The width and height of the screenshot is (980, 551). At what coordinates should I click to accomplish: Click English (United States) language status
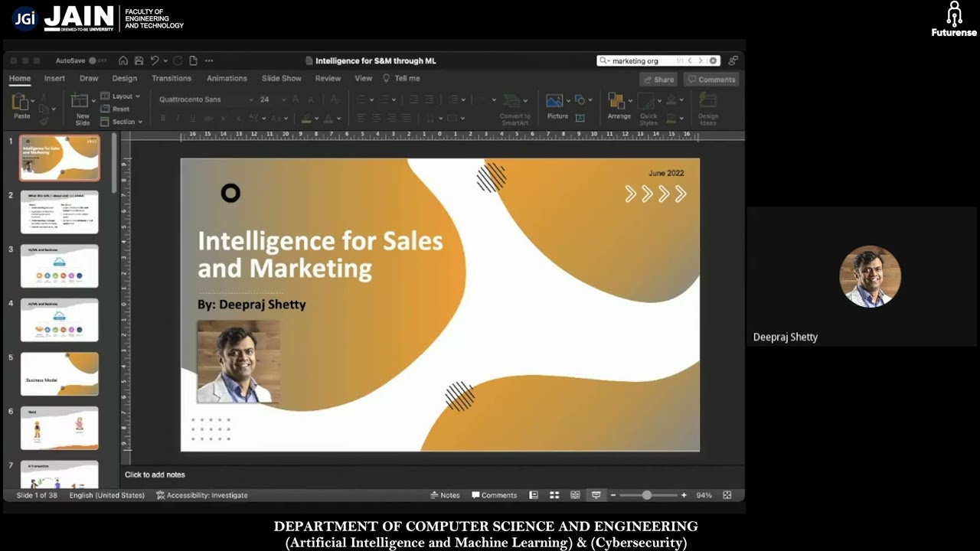tap(106, 495)
